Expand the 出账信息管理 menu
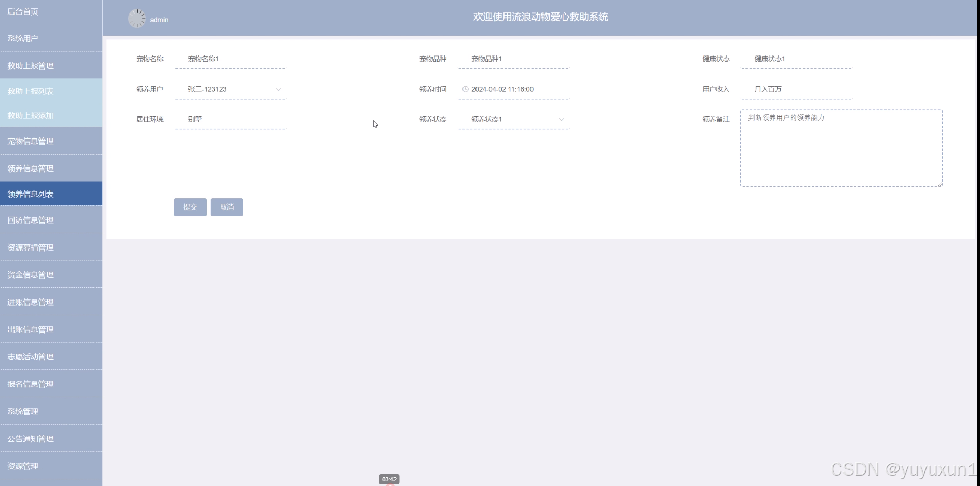 [51, 329]
